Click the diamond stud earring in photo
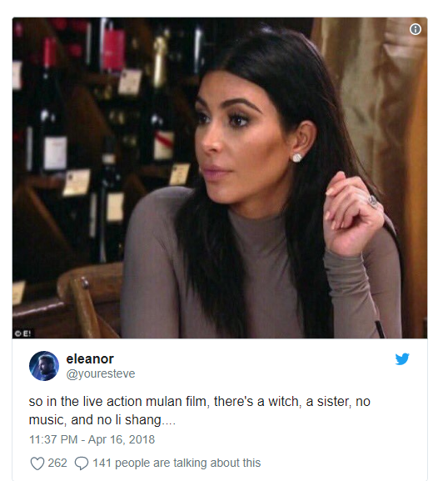Viewport: 448px width, 481px height. [297, 158]
